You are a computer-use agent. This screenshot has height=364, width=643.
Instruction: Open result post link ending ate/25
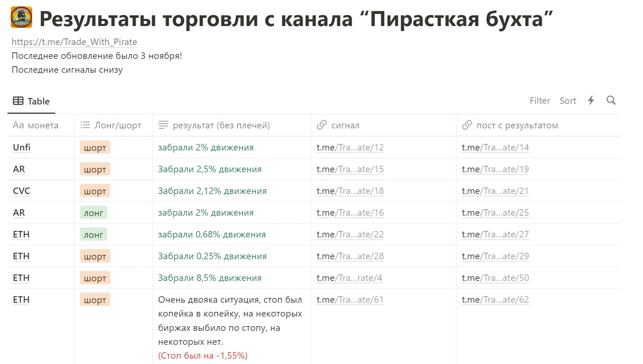click(495, 213)
